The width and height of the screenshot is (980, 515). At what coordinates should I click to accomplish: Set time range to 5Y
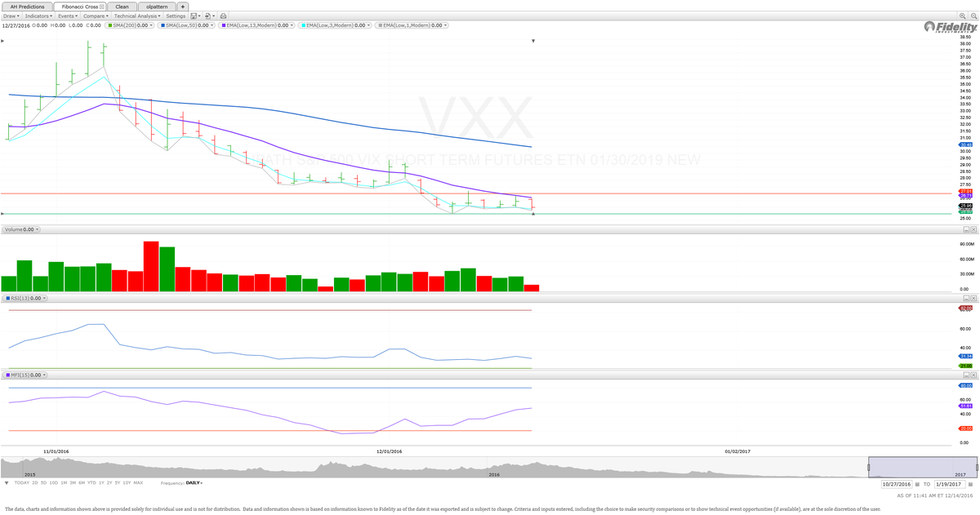[x=118, y=482]
